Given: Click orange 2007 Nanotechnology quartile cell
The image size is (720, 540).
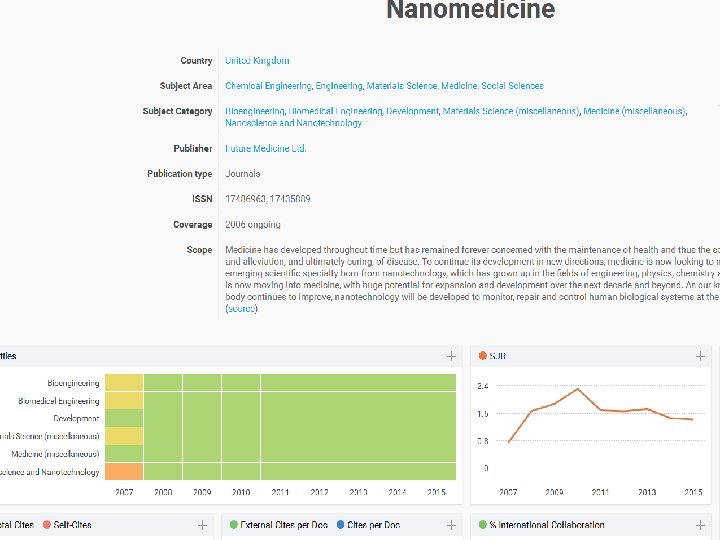Looking at the screenshot, I should pyautogui.click(x=124, y=471).
